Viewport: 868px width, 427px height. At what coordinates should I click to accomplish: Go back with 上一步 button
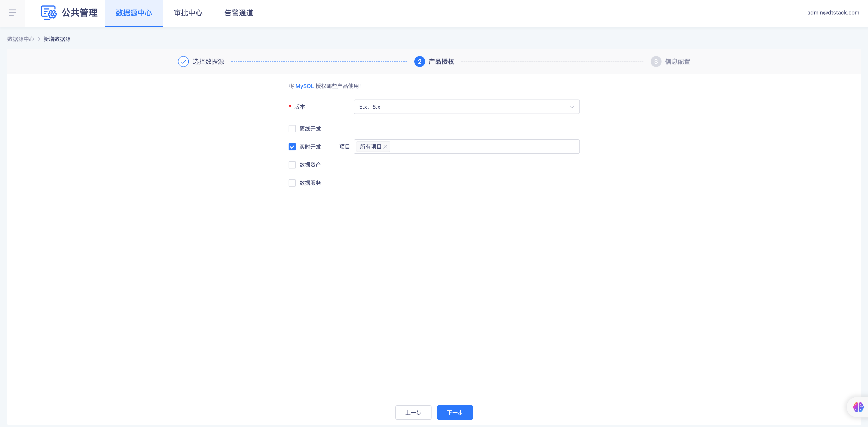(413, 413)
